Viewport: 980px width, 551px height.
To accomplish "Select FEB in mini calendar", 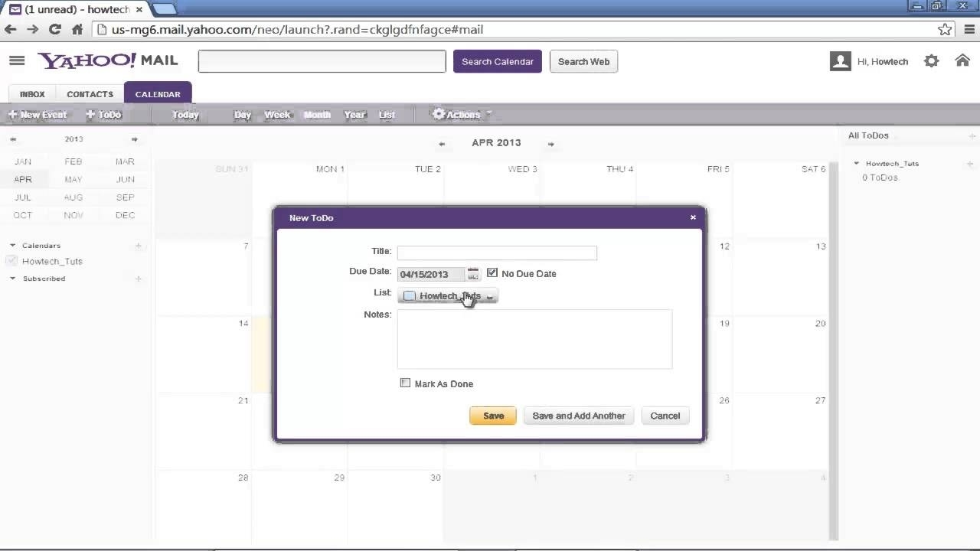I will (x=73, y=161).
